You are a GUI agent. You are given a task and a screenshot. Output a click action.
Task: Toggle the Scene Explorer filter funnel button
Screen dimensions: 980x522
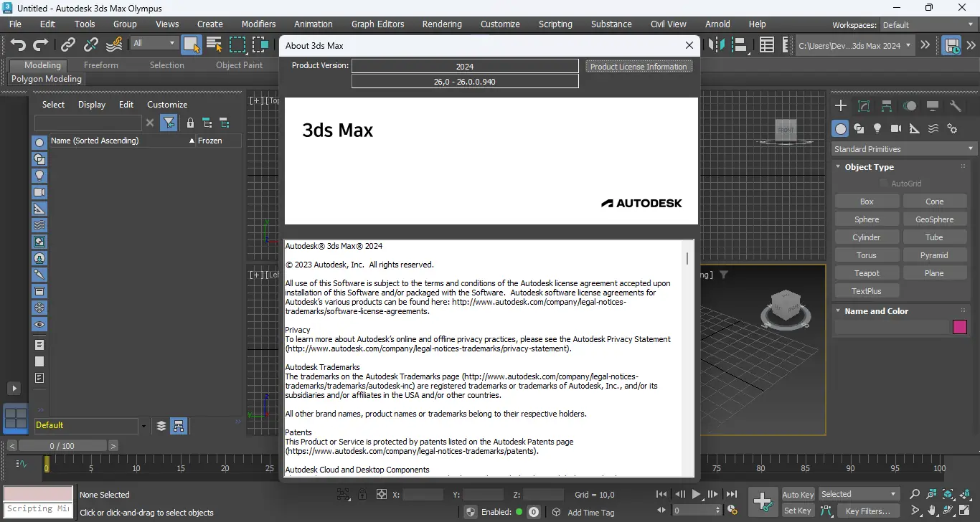point(169,123)
